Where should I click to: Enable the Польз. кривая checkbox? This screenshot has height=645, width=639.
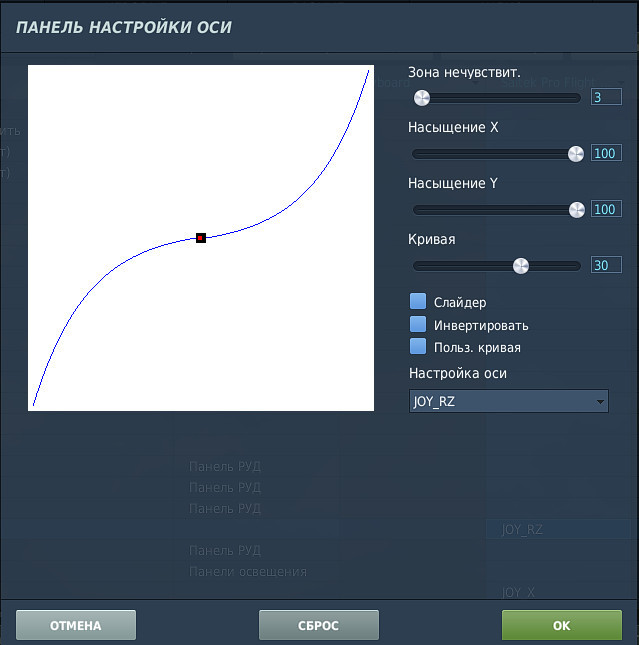pyautogui.click(x=418, y=346)
